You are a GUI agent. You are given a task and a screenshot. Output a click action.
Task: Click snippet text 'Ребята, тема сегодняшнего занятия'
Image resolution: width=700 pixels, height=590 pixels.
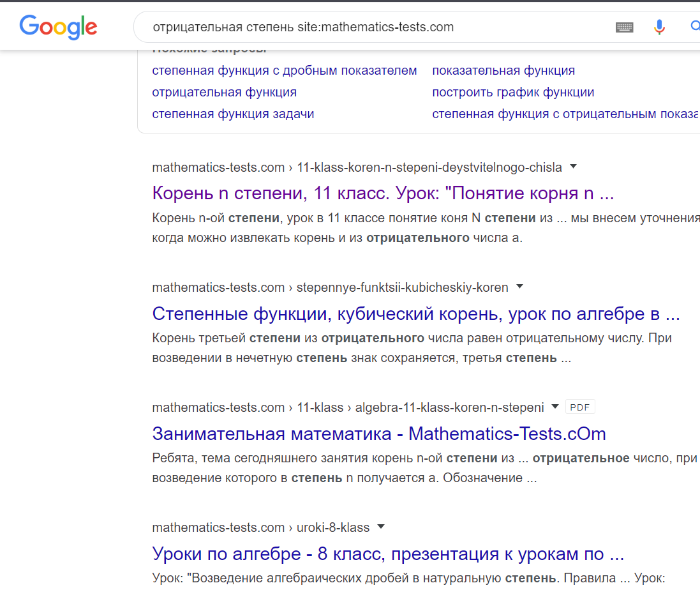coord(260,458)
